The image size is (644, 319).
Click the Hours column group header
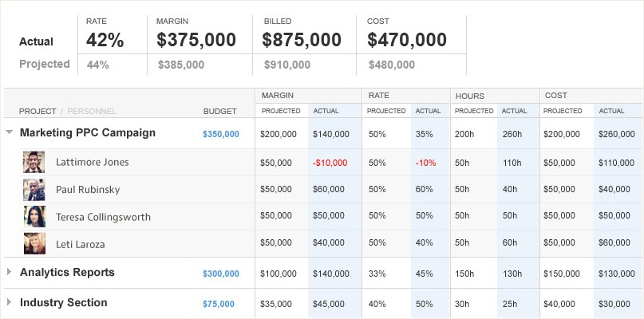470,96
